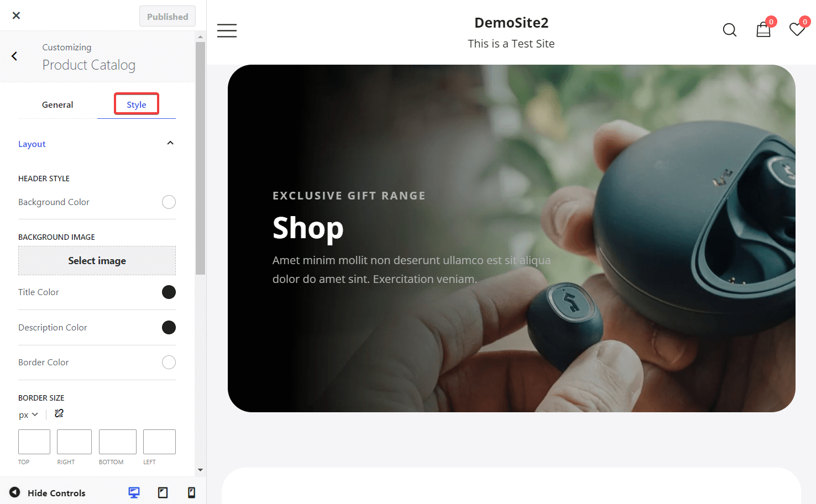This screenshot has width=816, height=504.
Task: Switch to the General tab
Action: [57, 104]
